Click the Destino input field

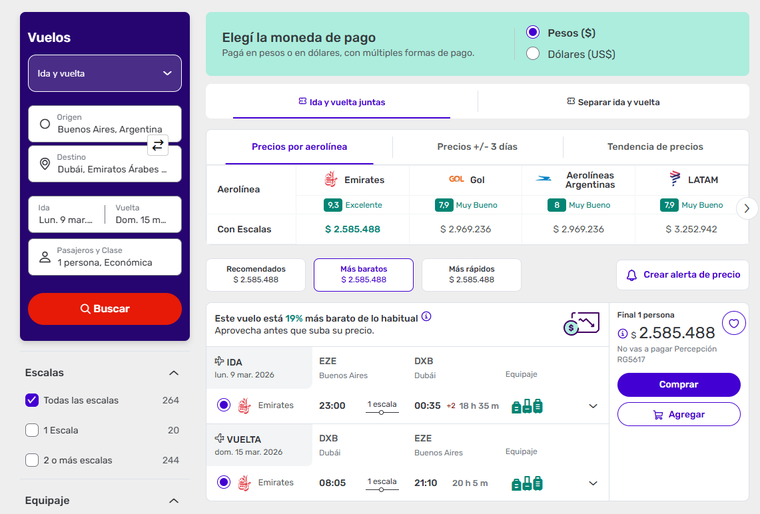click(105, 163)
